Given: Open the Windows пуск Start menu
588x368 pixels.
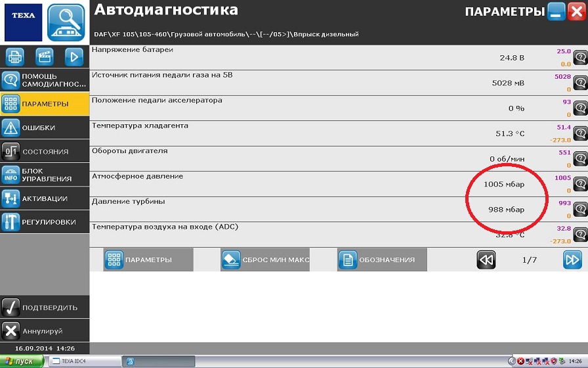Looking at the screenshot, I should 22,361.
